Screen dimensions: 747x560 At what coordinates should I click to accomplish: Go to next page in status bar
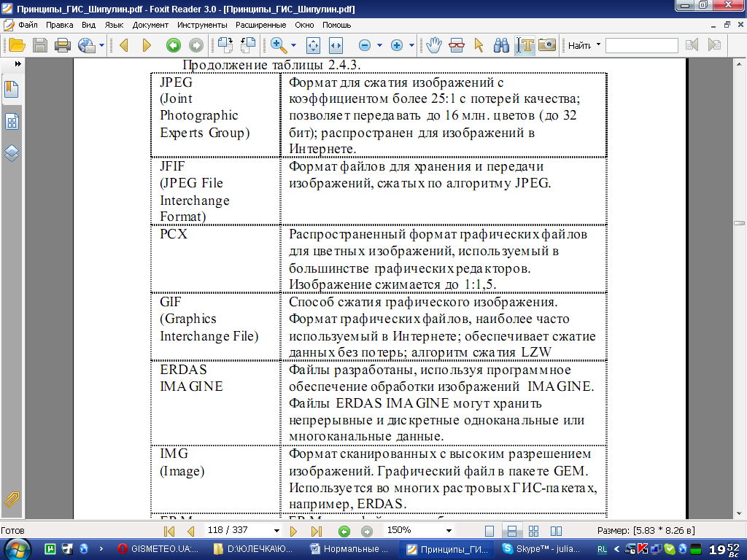point(293,531)
